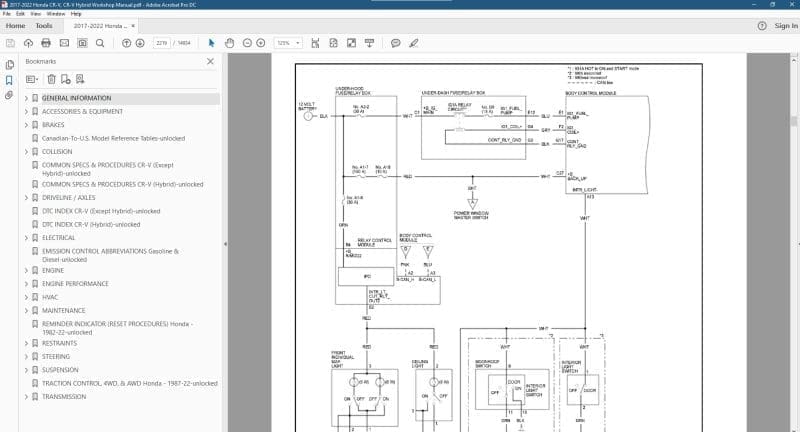Expand the TRANSMISSION bookmark
The width and height of the screenshot is (800, 432).
27,397
